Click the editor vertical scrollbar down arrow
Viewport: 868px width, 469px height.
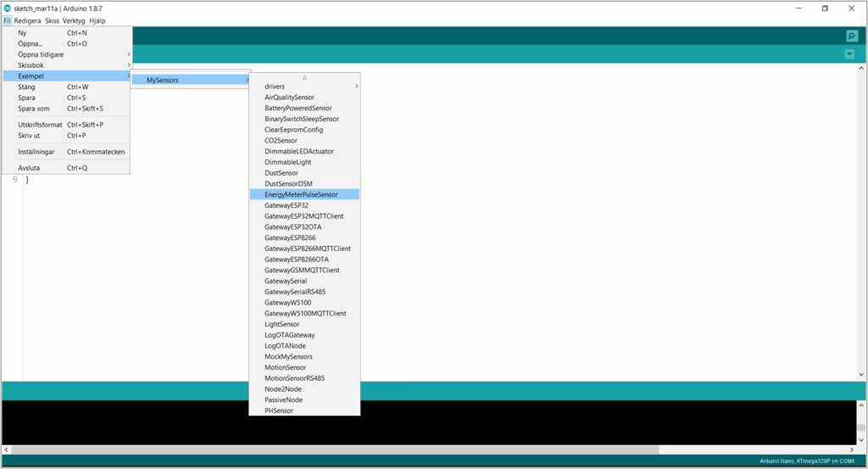[861, 374]
